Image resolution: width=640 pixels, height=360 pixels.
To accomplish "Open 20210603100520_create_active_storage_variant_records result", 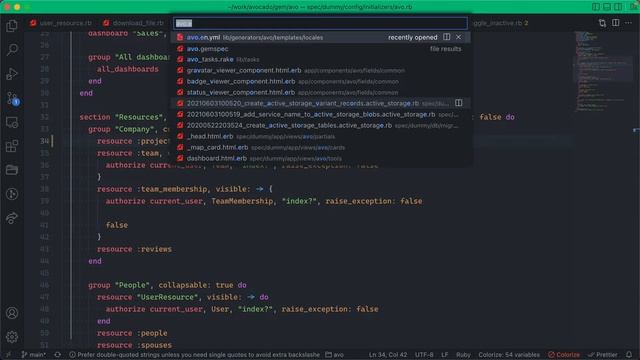I will click(320, 103).
